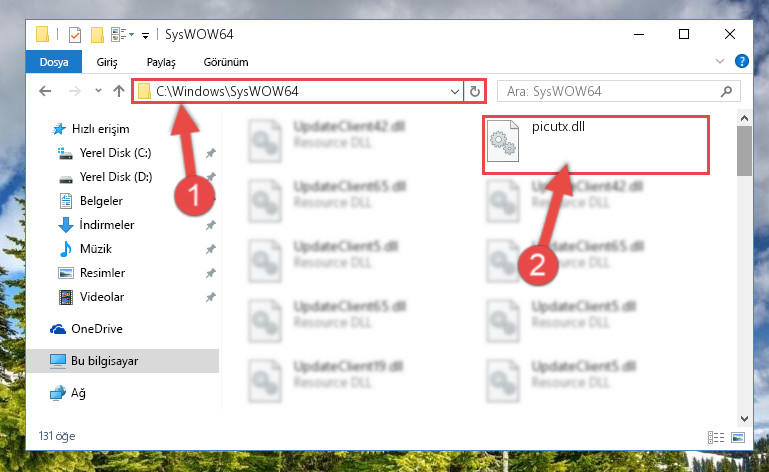
Task: Open the Dosya menu tab
Action: tap(54, 62)
